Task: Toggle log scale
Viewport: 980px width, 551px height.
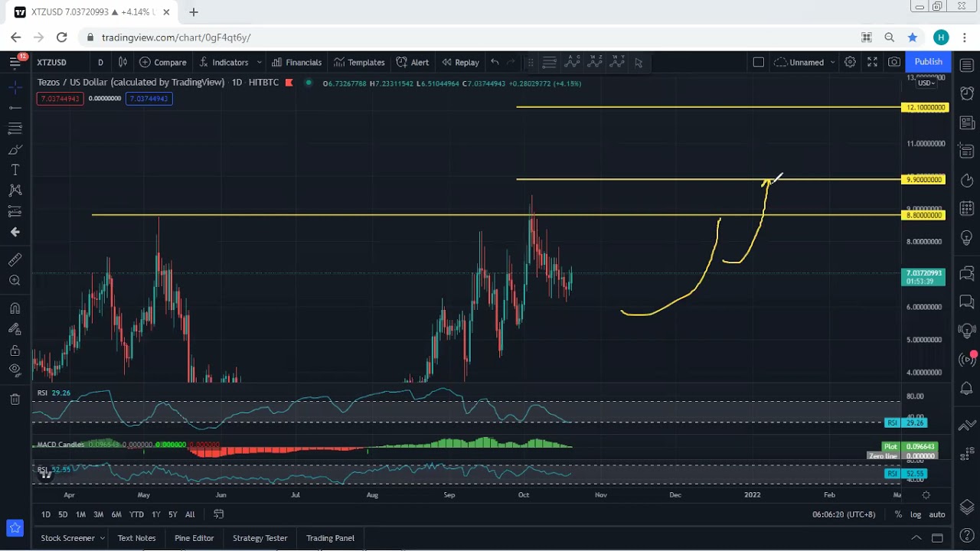Action: [x=916, y=515]
